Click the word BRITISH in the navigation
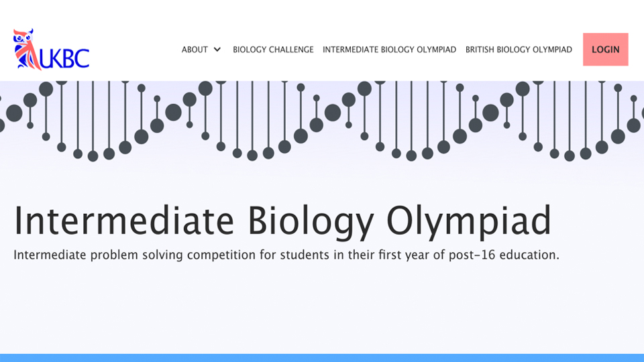Screen dimensions: 644x362 [480, 50]
